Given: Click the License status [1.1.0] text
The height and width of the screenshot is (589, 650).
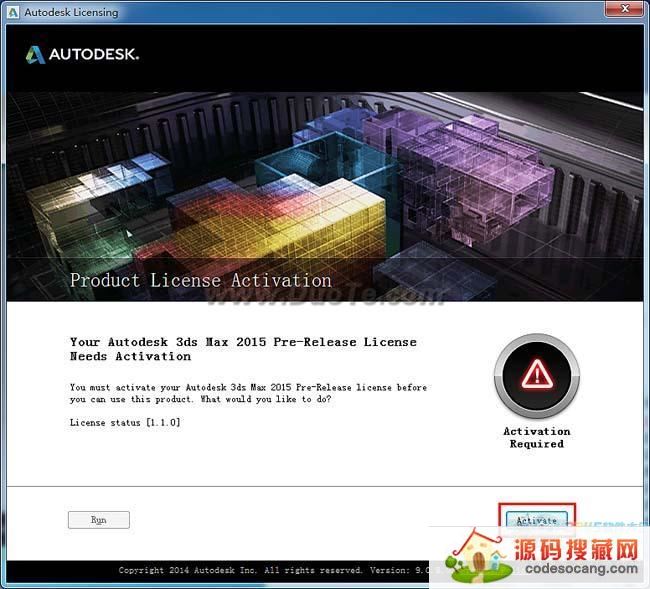Looking at the screenshot, I should tap(125, 423).
